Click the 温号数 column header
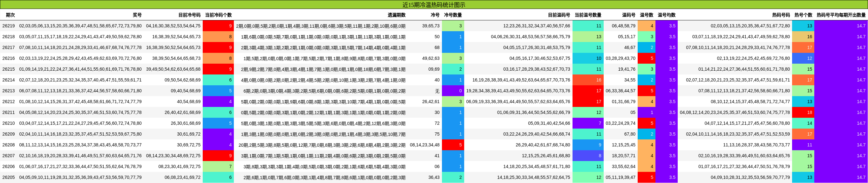868x183 pixels. (x=647, y=15)
